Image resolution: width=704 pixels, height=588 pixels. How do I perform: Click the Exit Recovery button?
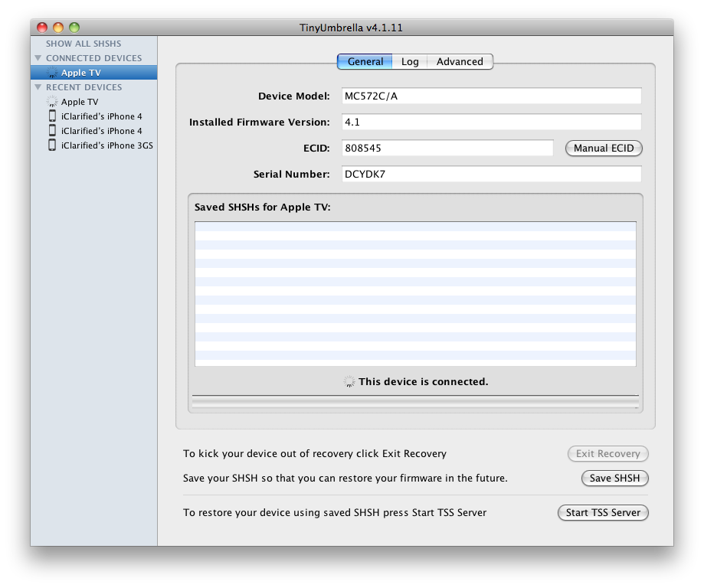607,454
